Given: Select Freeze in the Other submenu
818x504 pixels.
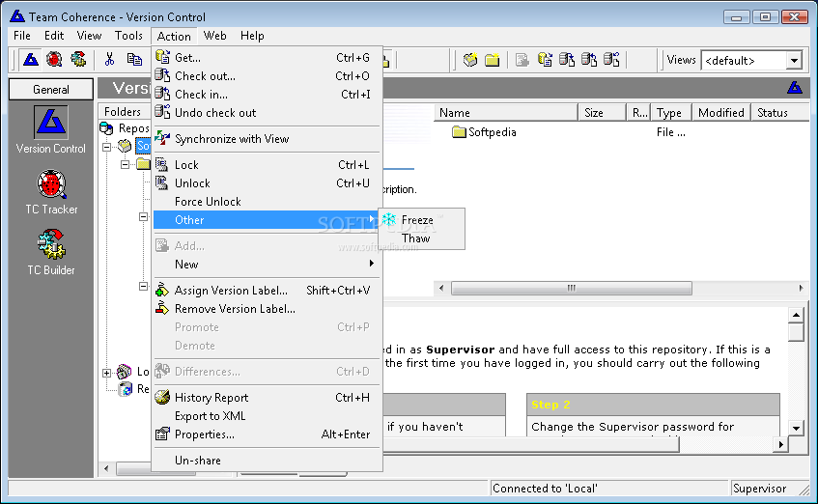Looking at the screenshot, I should [x=421, y=220].
